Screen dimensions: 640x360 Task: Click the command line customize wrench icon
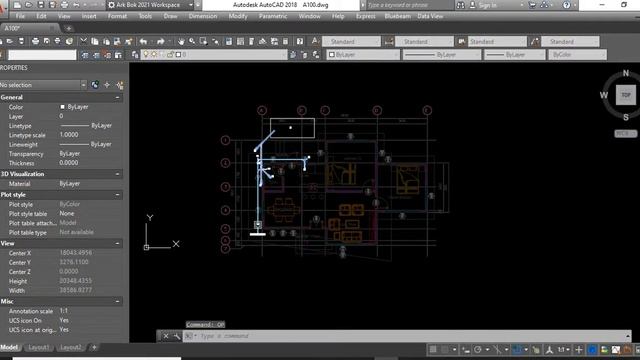(x=177, y=336)
